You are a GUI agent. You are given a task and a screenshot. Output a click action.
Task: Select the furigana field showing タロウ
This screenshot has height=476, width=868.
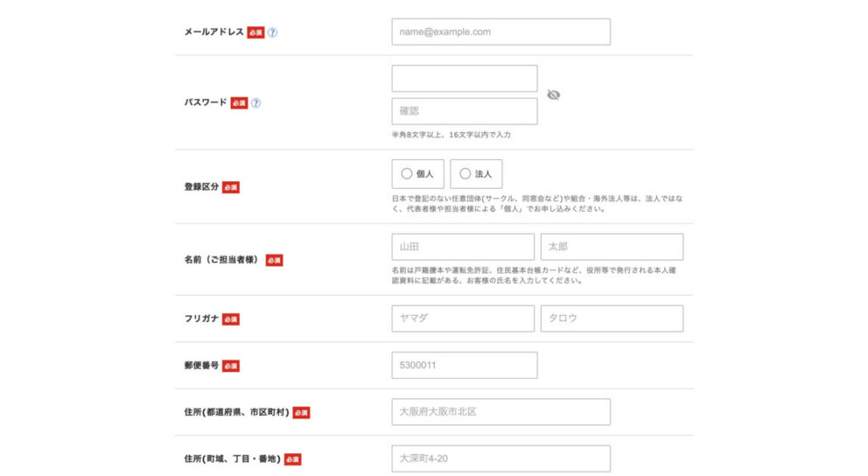611,318
